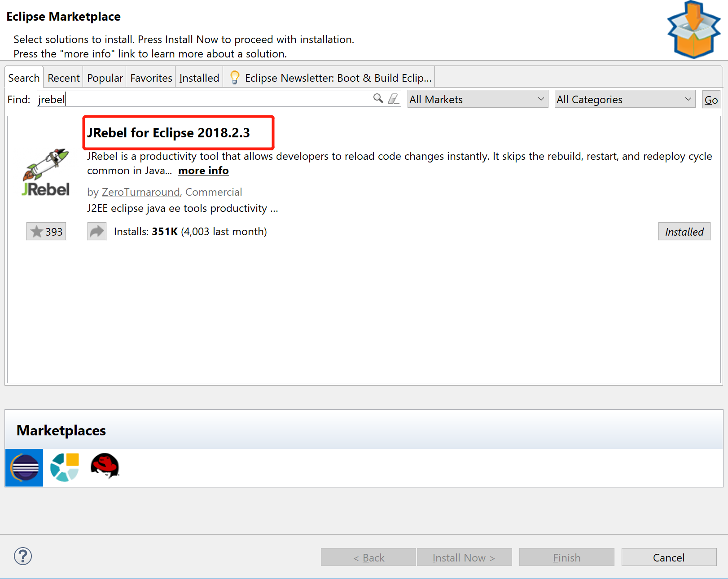The image size is (728, 579).
Task: Click the Installs: 351K text
Action: [146, 232]
